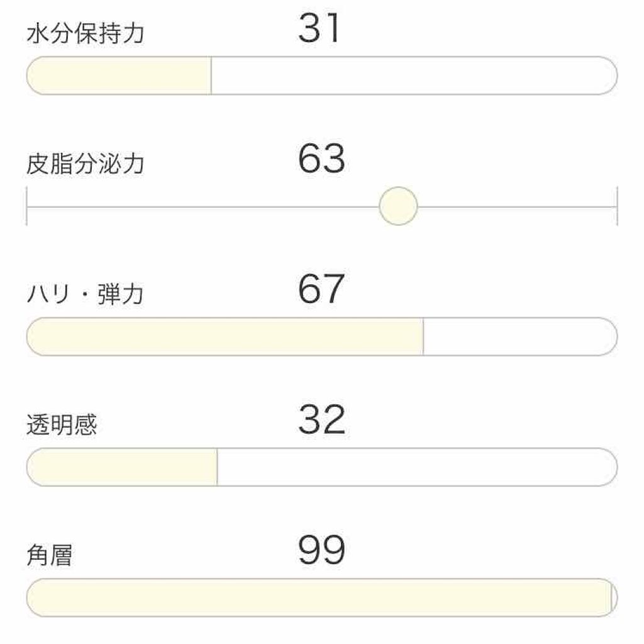Click the 水分保持力 progress bar
Viewport: 644px width, 644px height.
(322, 74)
